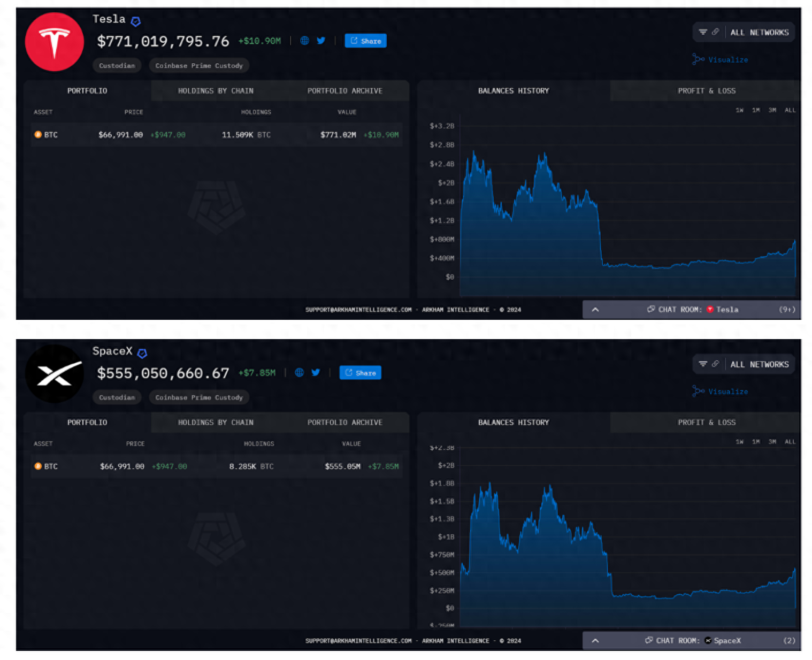Click support email in SpaceX panel footer
Viewport: 812px width, 660px height.
tap(358, 641)
